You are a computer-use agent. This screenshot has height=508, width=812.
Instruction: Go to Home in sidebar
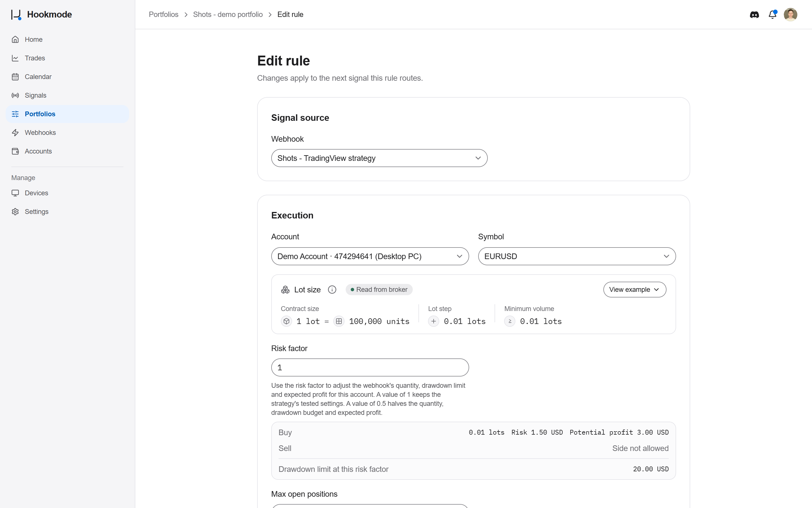point(67,39)
